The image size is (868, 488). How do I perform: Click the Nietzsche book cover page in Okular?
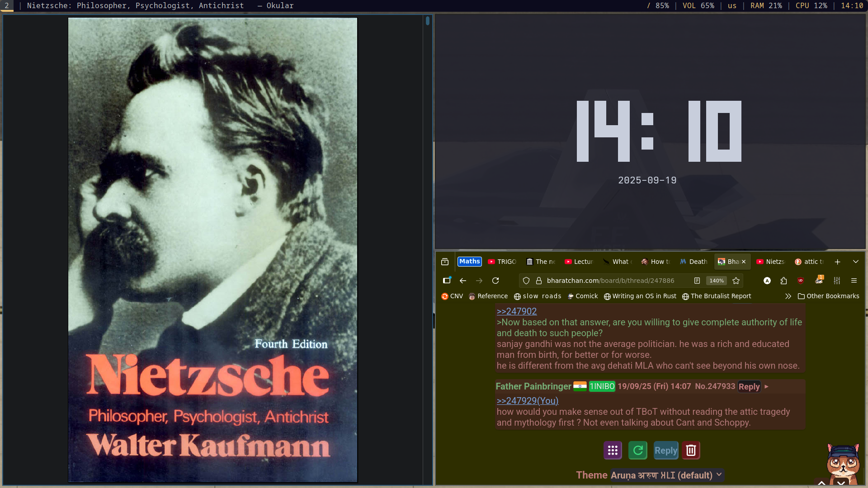(x=212, y=250)
